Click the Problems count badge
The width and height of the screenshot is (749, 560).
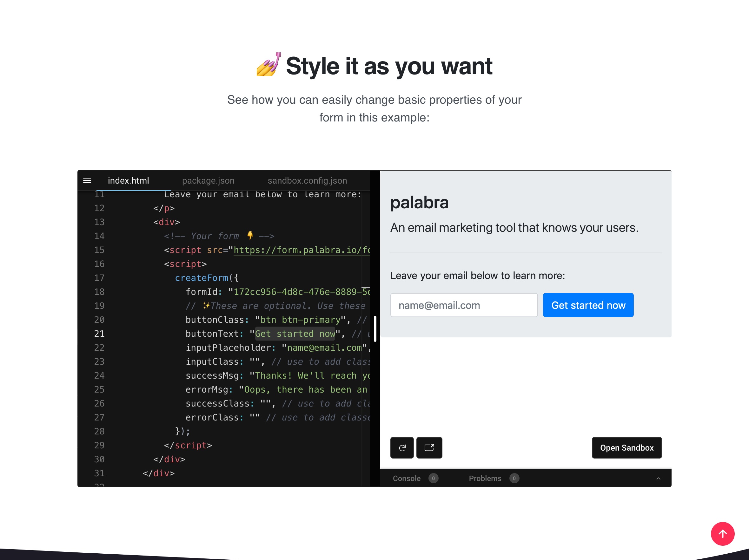514,479
